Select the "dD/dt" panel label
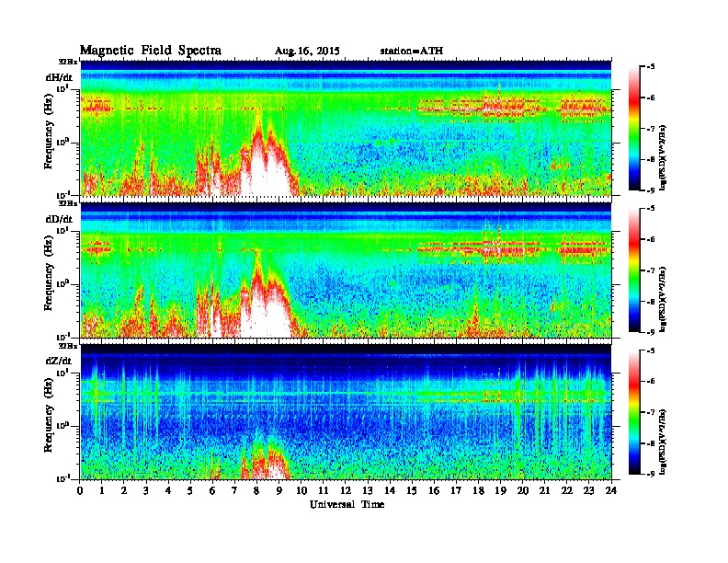728x563 pixels. point(59,219)
